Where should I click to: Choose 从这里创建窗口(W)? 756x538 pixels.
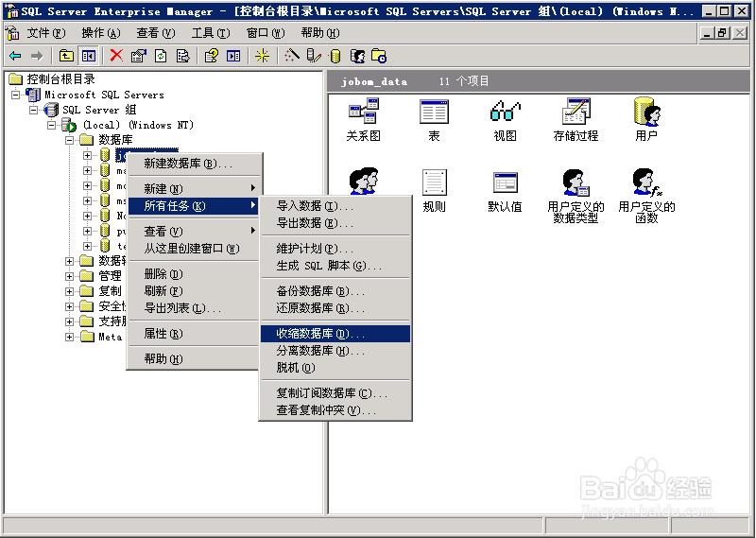click(194, 249)
